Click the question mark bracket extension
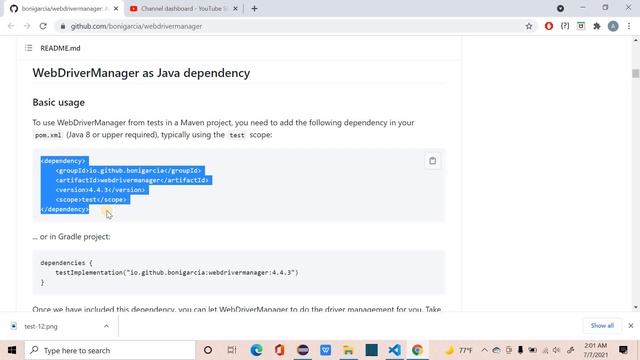Viewport: 640px width, 360px height. (x=565, y=26)
